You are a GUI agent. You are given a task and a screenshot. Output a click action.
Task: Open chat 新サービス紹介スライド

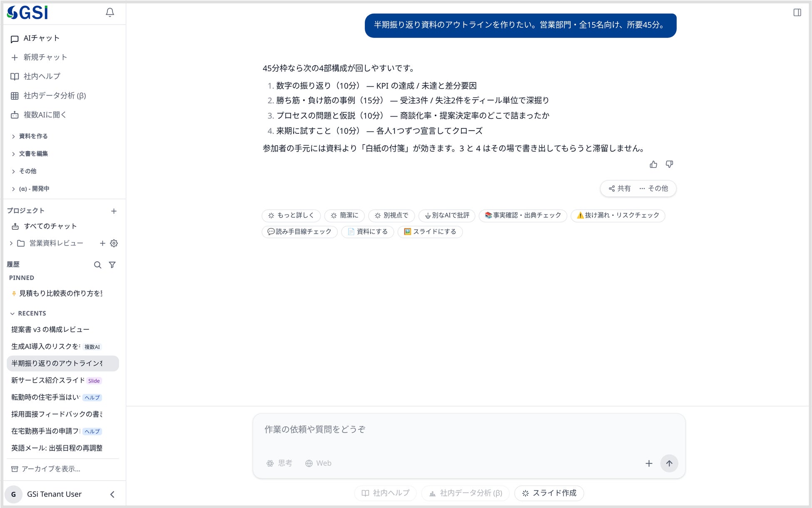(63, 380)
